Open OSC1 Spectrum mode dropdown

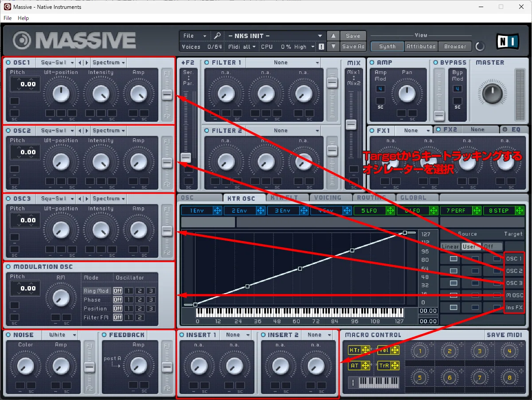pyautogui.click(x=109, y=62)
